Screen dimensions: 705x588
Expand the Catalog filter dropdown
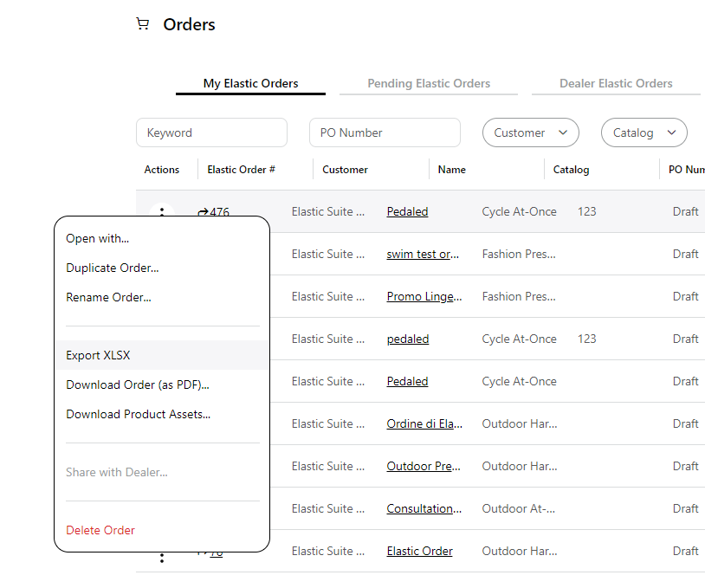(x=644, y=132)
